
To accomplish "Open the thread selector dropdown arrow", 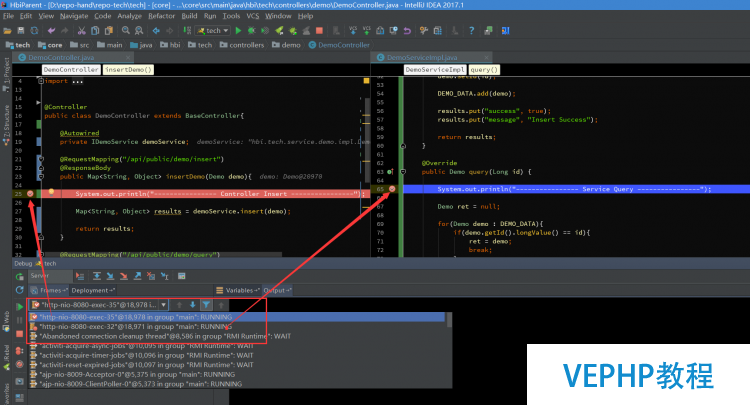I will click(x=164, y=305).
